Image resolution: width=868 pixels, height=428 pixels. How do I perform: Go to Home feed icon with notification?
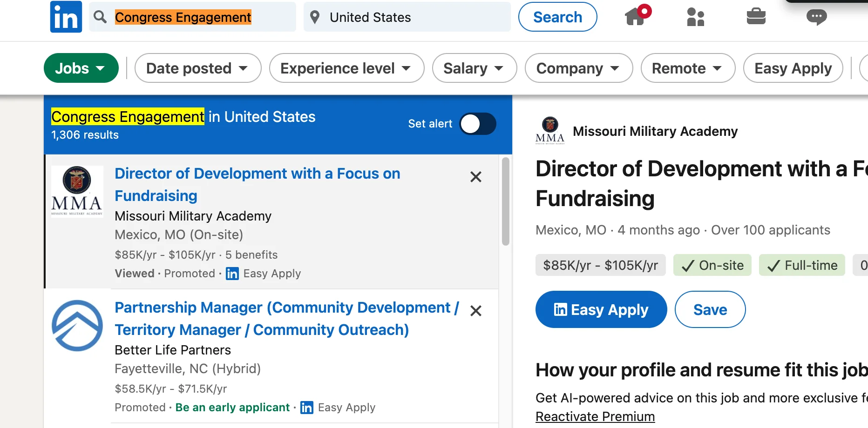[x=637, y=15]
